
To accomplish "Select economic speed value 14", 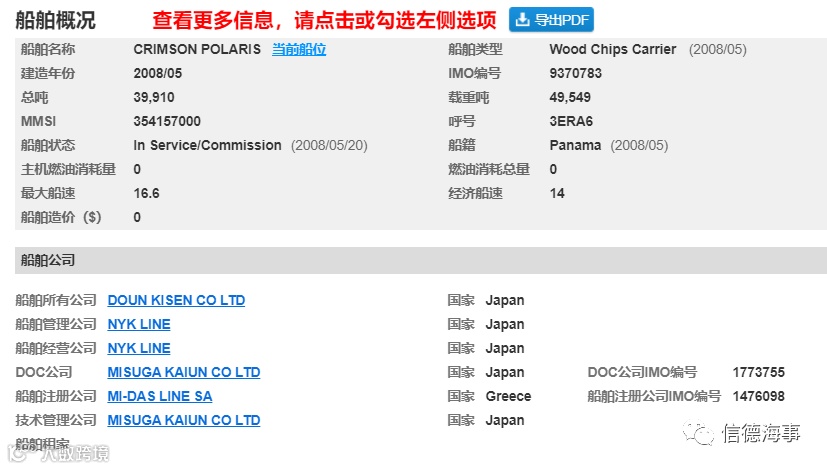I will (x=556, y=193).
